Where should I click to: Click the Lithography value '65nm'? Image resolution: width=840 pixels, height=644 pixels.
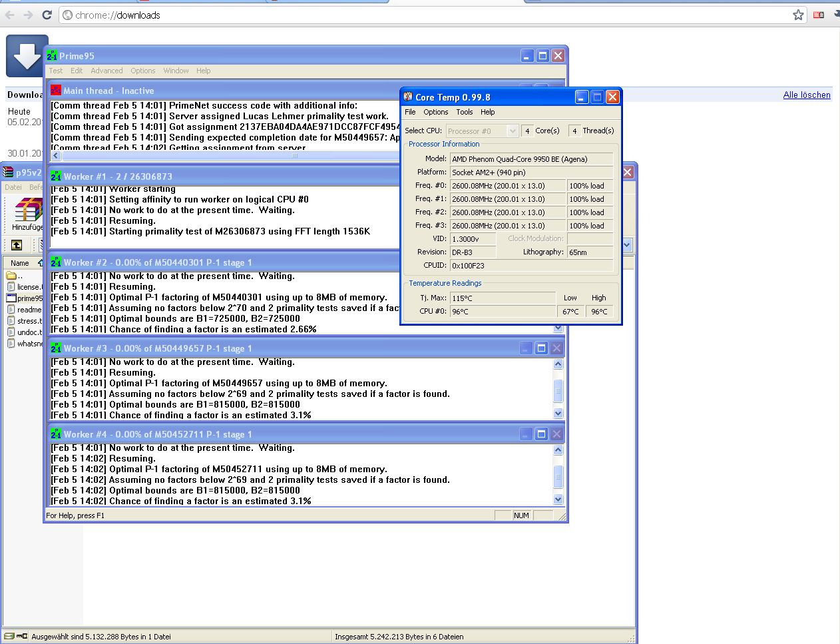pyautogui.click(x=590, y=252)
